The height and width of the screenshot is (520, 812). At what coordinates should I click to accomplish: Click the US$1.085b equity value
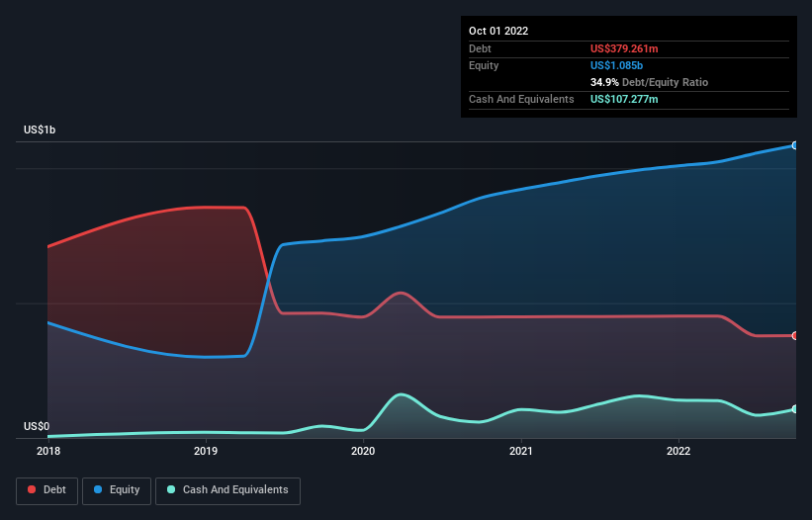coord(616,65)
